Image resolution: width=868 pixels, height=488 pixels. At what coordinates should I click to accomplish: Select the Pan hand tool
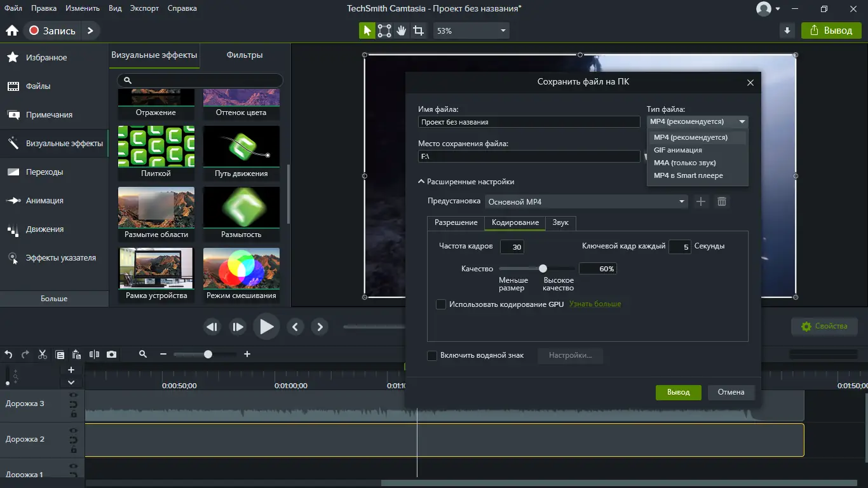tap(402, 30)
